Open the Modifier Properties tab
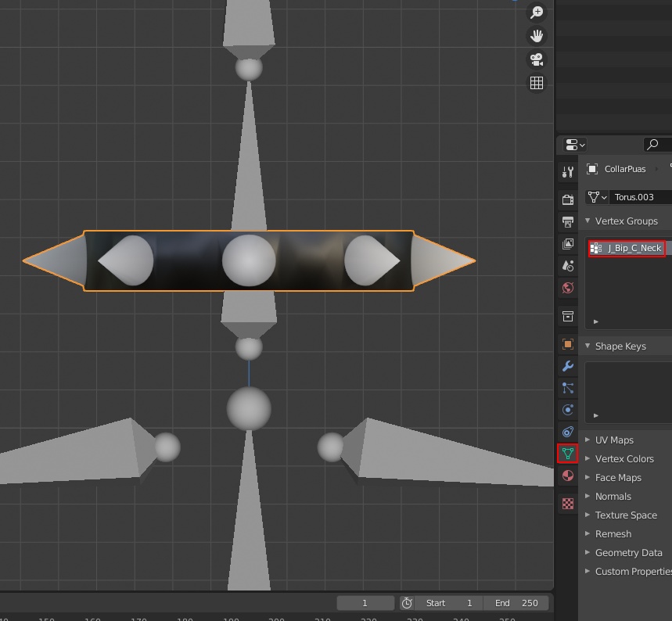The height and width of the screenshot is (621, 672). click(567, 366)
